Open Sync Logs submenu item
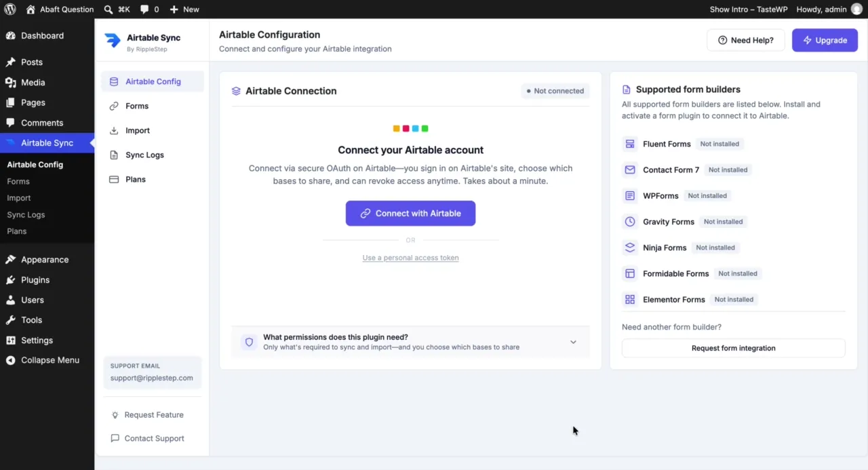The height and width of the screenshot is (470, 868). click(x=26, y=215)
